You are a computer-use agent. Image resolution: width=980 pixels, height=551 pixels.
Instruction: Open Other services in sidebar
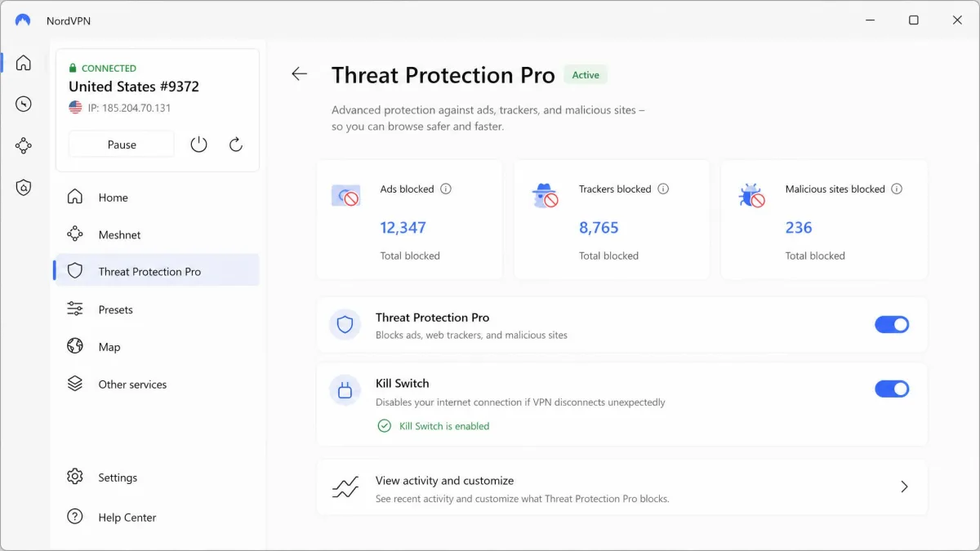[x=157, y=384]
